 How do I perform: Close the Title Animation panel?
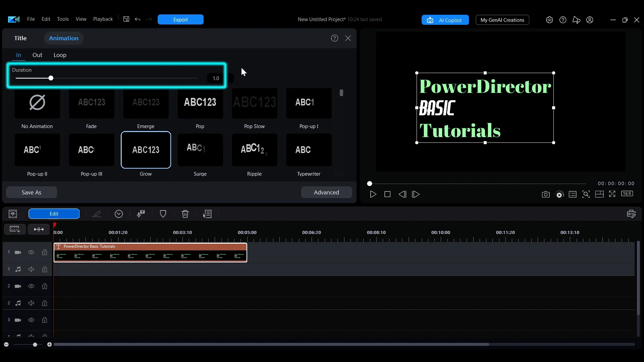point(348,38)
